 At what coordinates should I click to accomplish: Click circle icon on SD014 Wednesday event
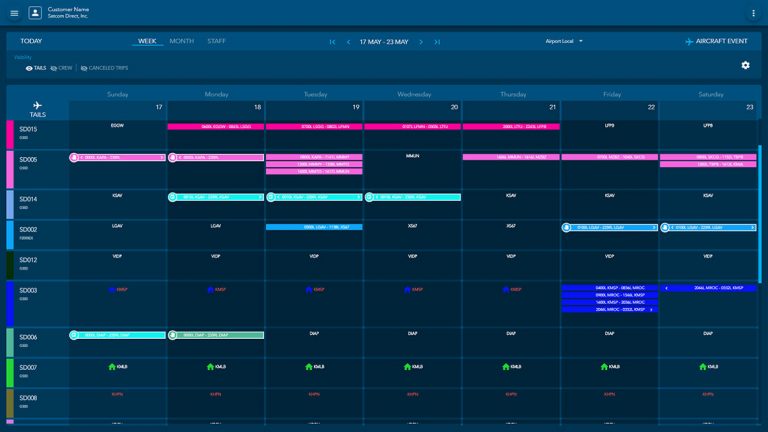(369, 197)
